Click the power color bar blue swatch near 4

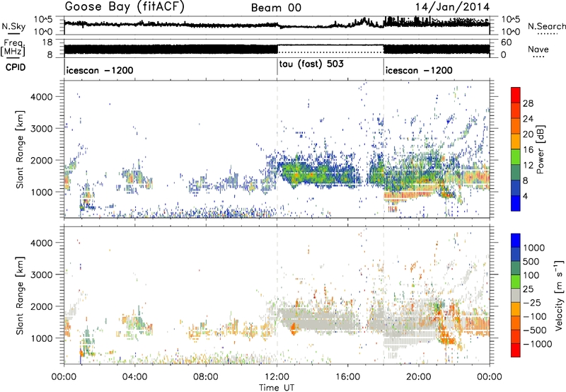pyautogui.click(x=516, y=203)
